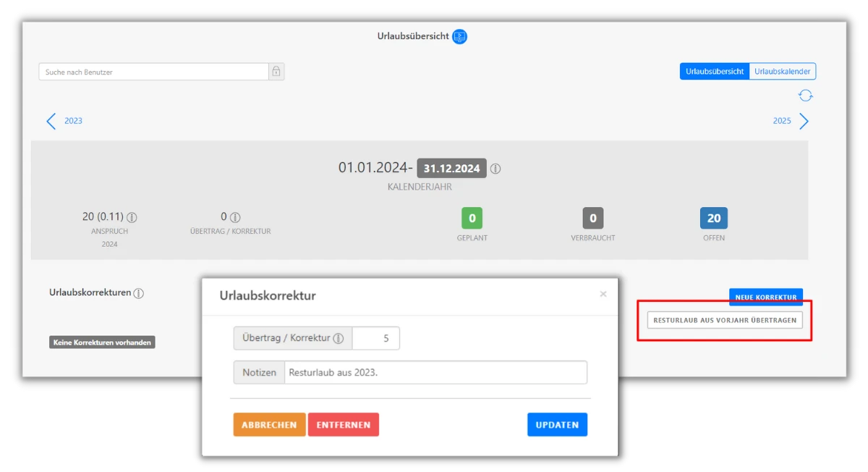The height and width of the screenshot is (472, 868).
Task: Click info icon in dialog Übertrag / Korrektur label
Action: click(338, 338)
